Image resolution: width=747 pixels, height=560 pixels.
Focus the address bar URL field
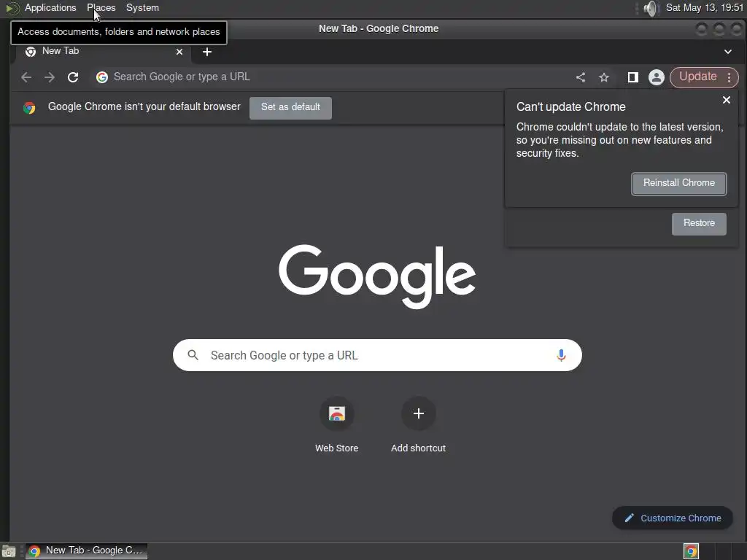click(x=333, y=77)
